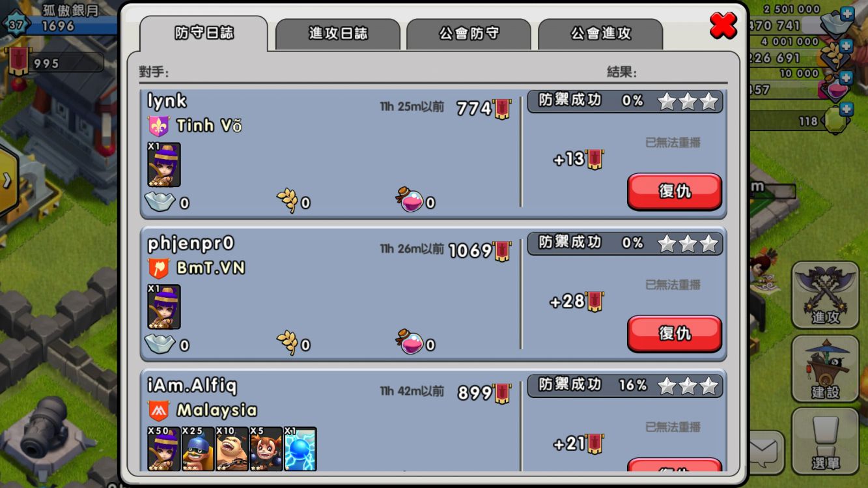The width and height of the screenshot is (868, 488).
Task: Click lynk's purple Tinh Võ guild badge
Action: coord(159,126)
